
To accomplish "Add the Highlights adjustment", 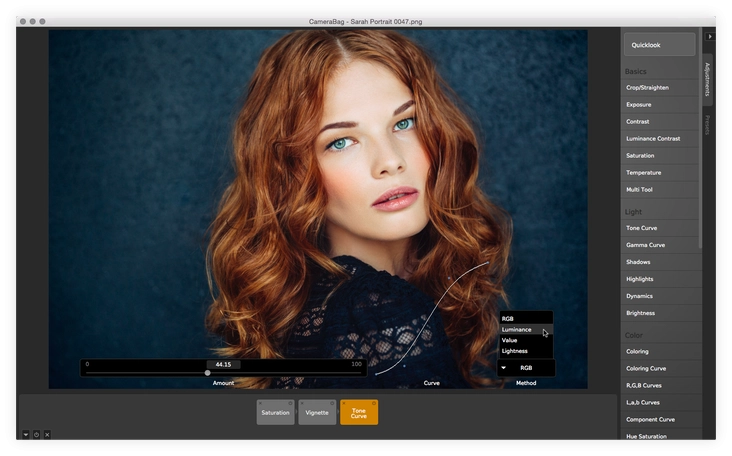I will [660, 279].
